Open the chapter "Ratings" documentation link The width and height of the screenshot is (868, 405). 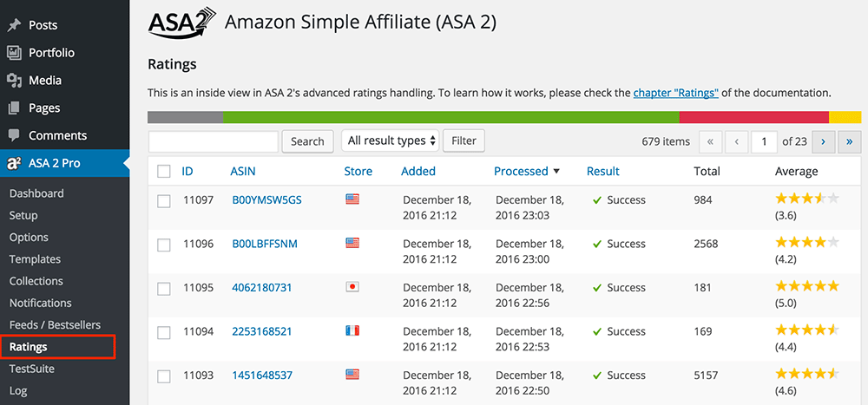click(x=676, y=93)
